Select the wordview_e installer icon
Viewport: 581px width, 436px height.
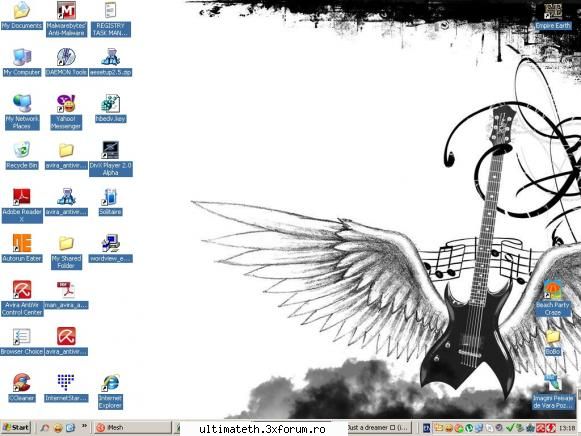click(110, 243)
